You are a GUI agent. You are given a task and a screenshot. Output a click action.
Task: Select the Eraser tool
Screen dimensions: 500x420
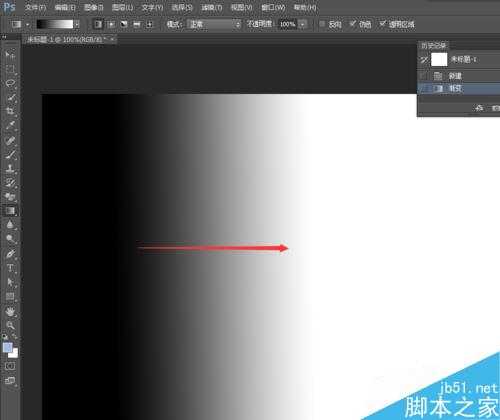[10, 197]
